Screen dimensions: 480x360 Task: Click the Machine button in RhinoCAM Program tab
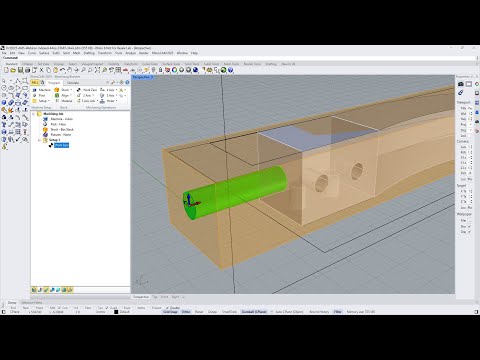coord(41,90)
